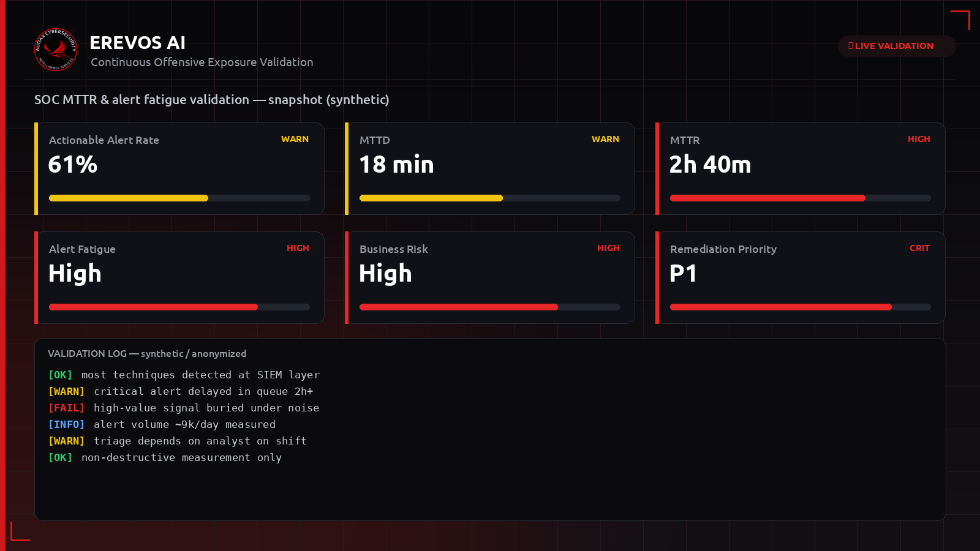Click the '2h 40m' value
The width and height of the screenshot is (980, 551).
tap(710, 164)
